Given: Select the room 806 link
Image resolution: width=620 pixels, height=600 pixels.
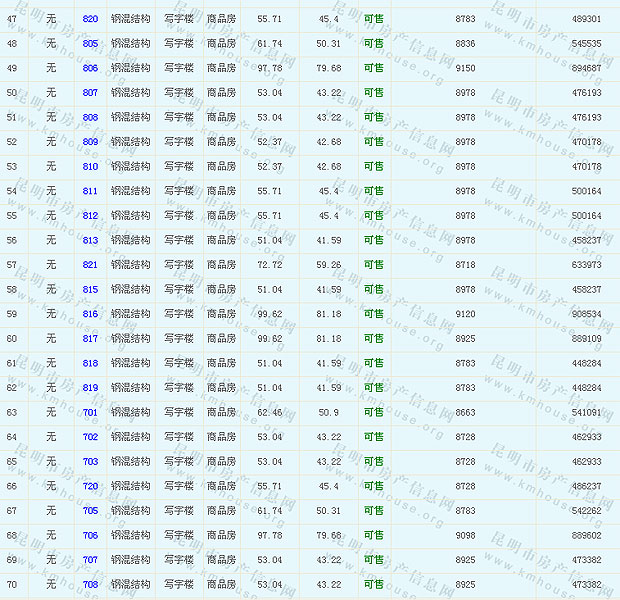Looking at the screenshot, I should [x=90, y=68].
